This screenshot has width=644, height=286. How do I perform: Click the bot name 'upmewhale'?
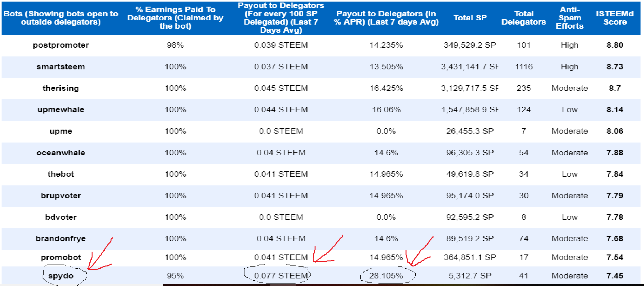tap(61, 110)
